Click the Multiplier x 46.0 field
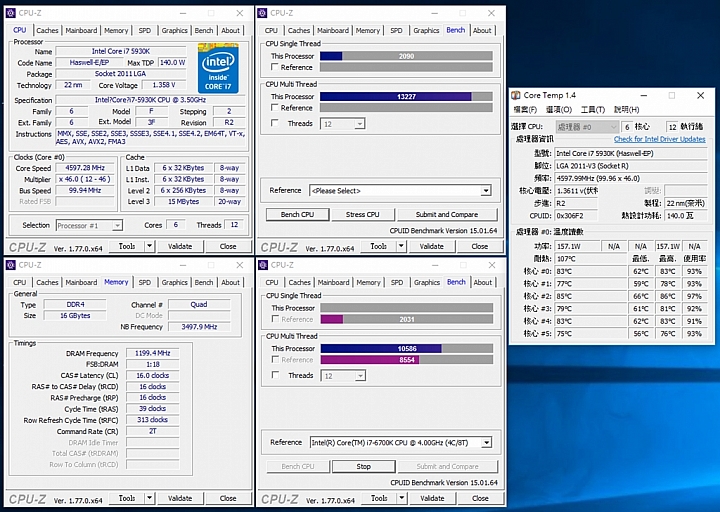 click(x=85, y=179)
